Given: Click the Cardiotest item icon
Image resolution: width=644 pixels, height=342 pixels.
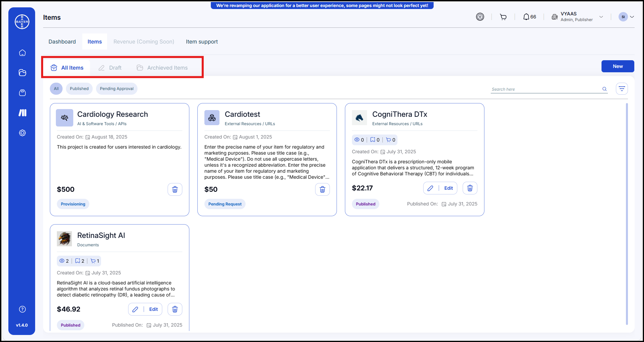Looking at the screenshot, I should click(x=212, y=118).
